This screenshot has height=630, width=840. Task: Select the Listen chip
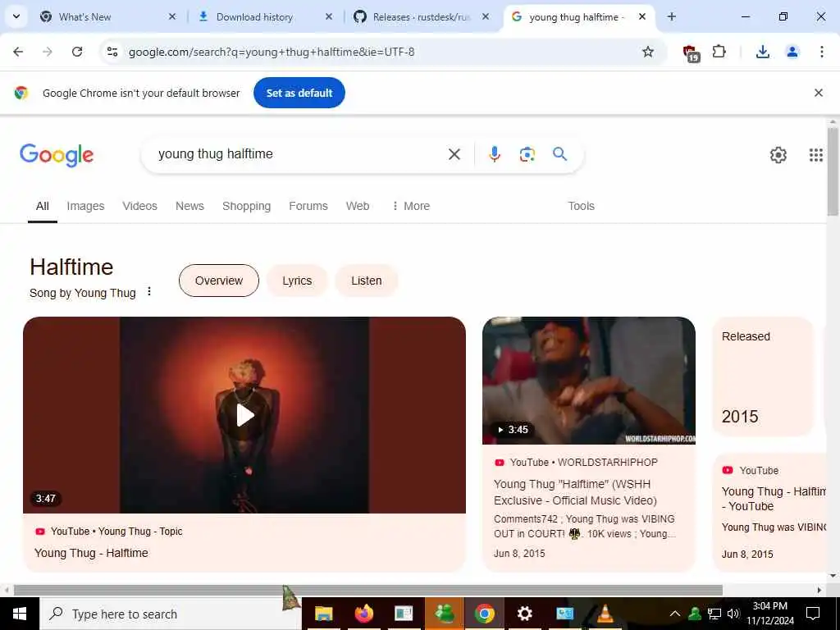(367, 281)
